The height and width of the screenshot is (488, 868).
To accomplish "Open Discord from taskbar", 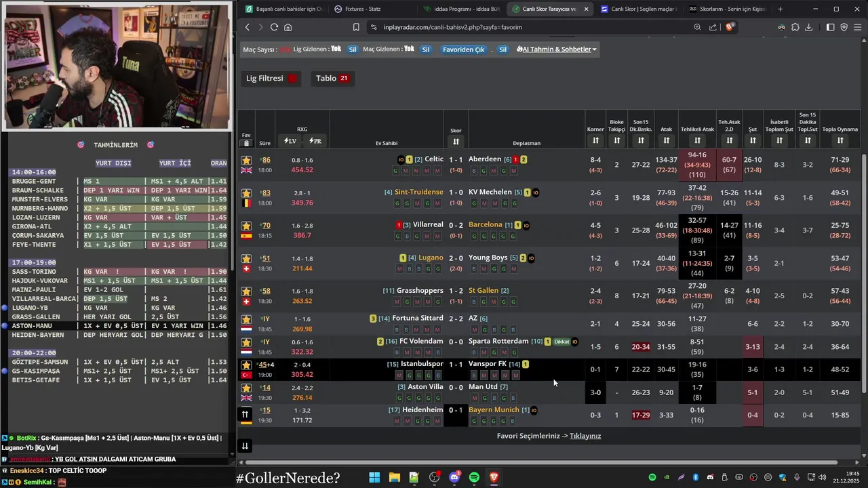I will tap(454, 478).
